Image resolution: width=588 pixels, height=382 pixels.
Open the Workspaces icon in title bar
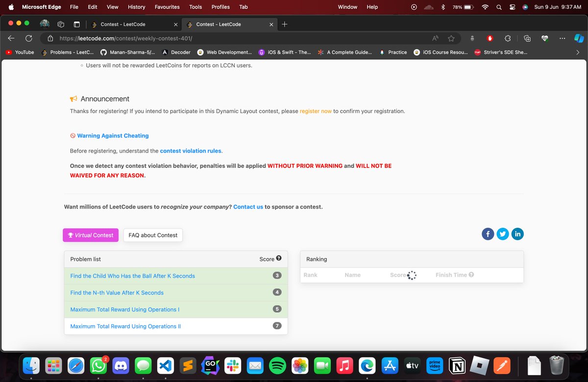[x=61, y=24]
